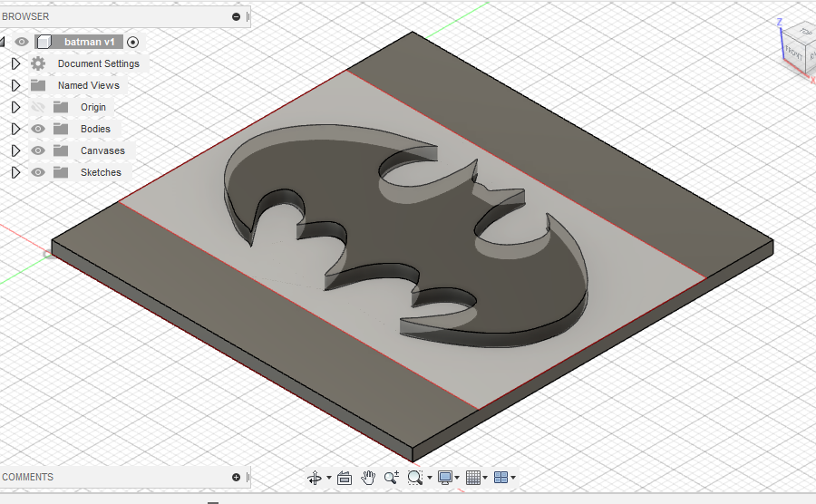Open Grid and Snaps icon
The width and height of the screenshot is (816, 504).
(x=473, y=478)
